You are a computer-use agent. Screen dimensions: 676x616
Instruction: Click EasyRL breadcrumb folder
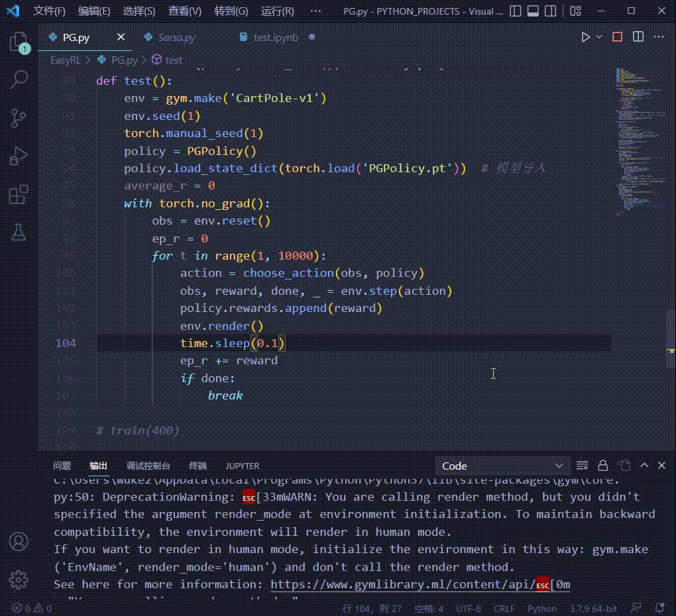tap(66, 60)
